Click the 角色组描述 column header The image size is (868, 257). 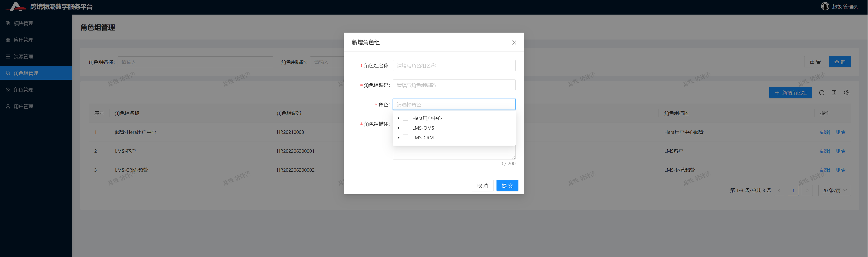[x=676, y=113]
